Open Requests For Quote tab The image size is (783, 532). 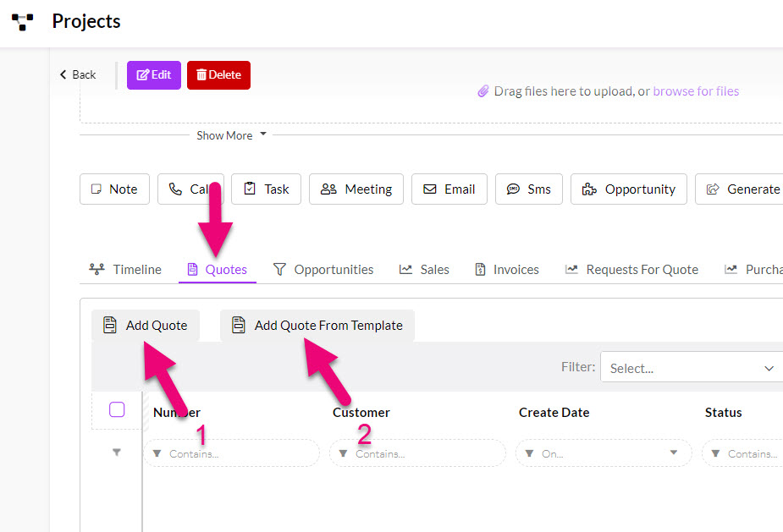(x=631, y=270)
